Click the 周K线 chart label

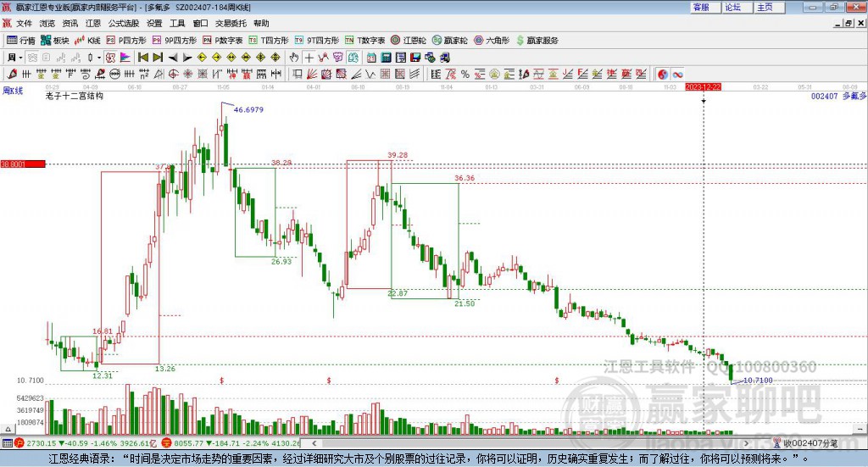[13, 91]
